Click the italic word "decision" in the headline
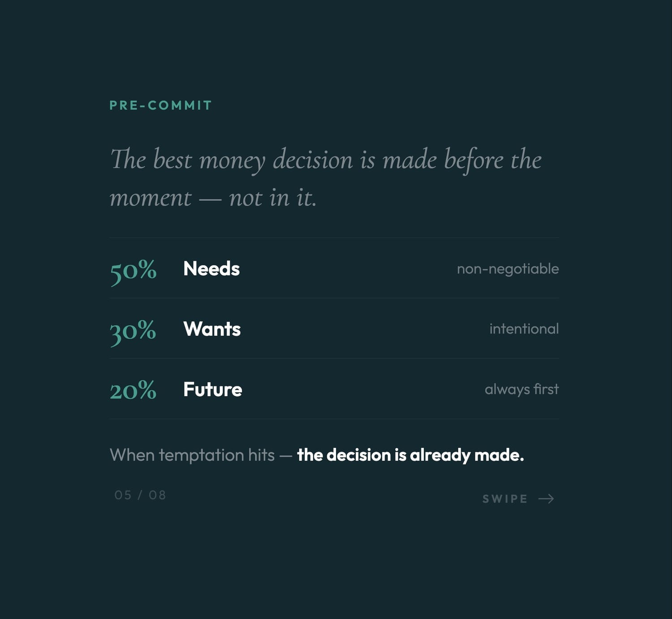 313,160
